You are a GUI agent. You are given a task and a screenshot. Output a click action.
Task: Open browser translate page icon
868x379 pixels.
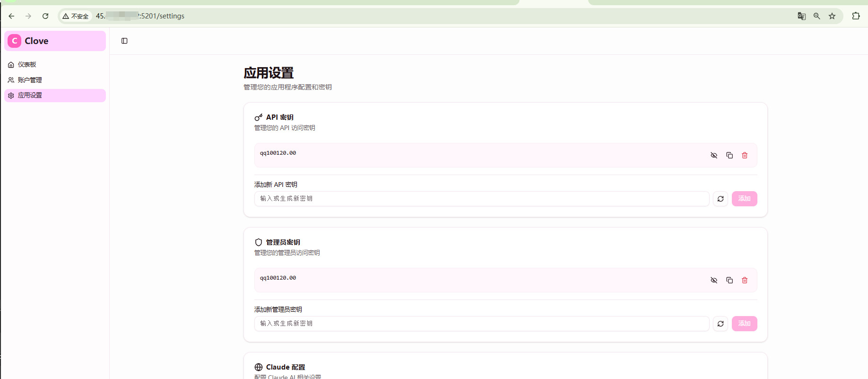[x=801, y=16]
